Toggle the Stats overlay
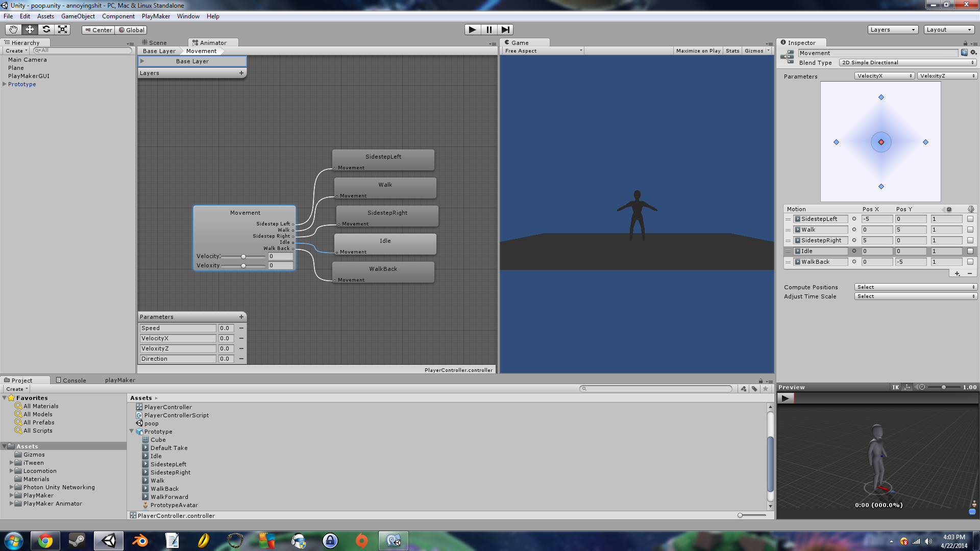 732,51
